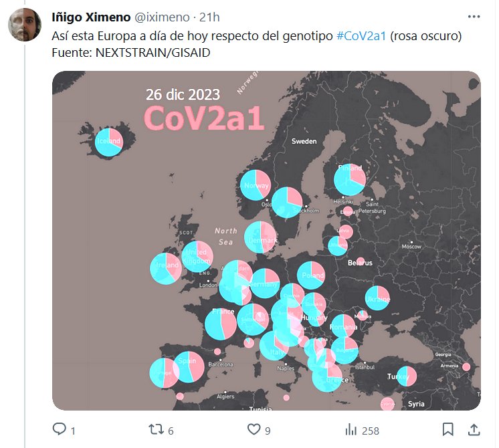Screen dimensions: 499x448
Task: Click the reply speech bubble icon
Action: point(59,429)
